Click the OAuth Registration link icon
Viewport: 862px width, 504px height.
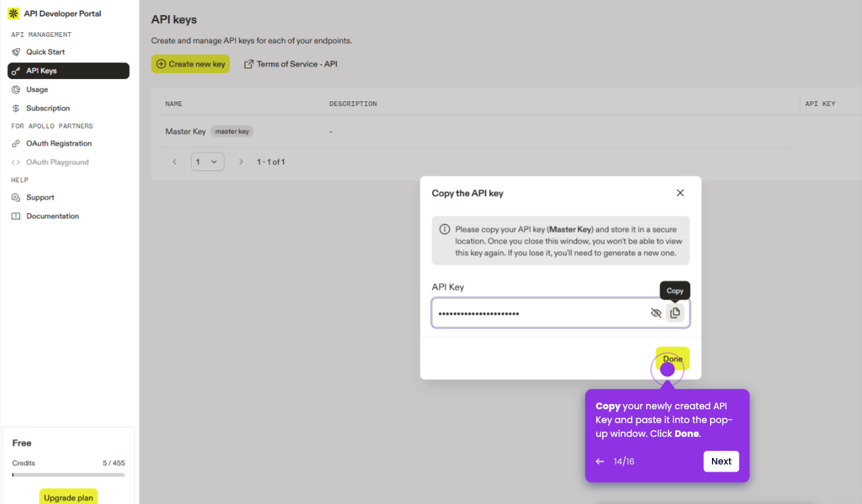pyautogui.click(x=16, y=143)
